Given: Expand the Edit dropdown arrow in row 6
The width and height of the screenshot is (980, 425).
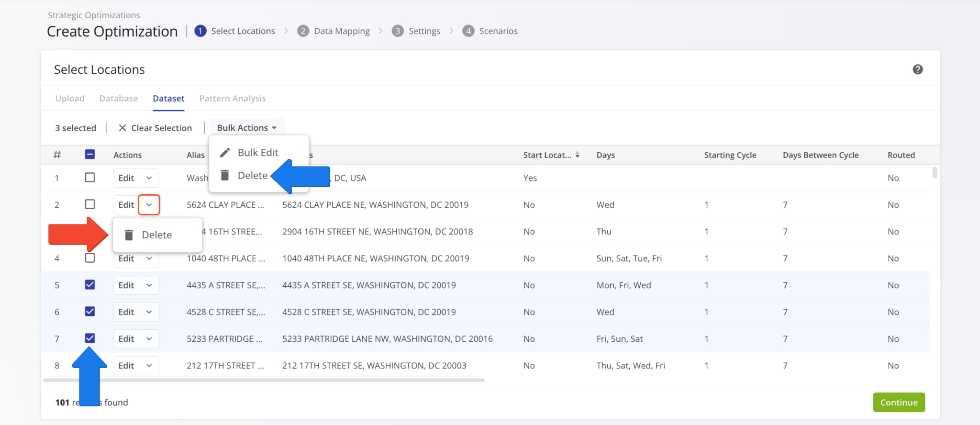Looking at the screenshot, I should 149,312.
